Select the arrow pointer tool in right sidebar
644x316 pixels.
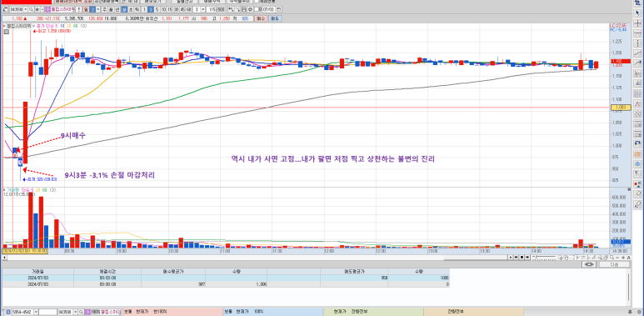(637, 13)
